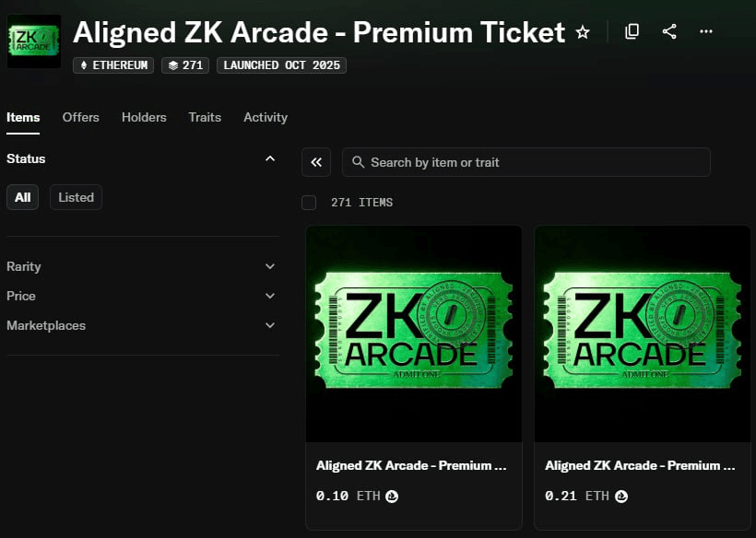Expand the Marketplaces filter section
Screen dimensions: 756x538
pos(270,325)
